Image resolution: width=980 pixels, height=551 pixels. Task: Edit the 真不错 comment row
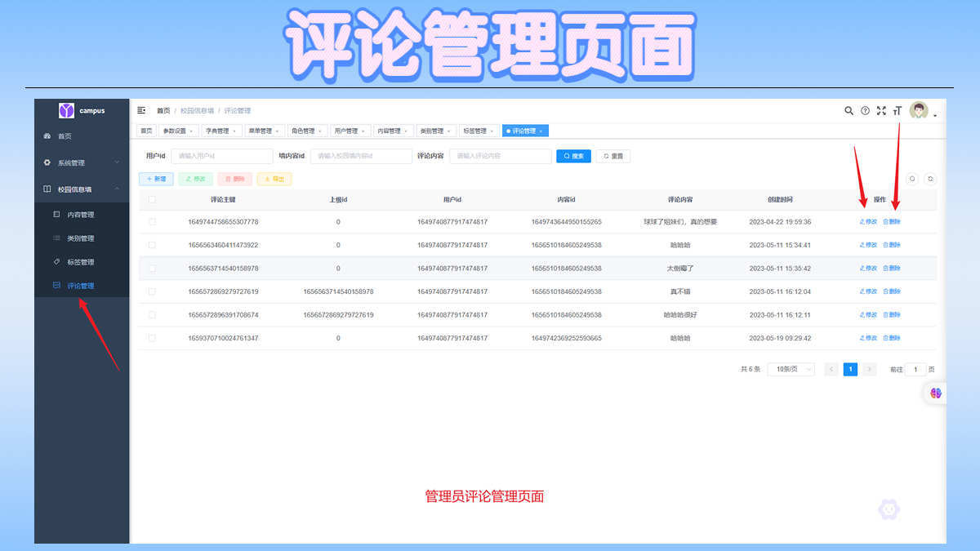click(868, 291)
